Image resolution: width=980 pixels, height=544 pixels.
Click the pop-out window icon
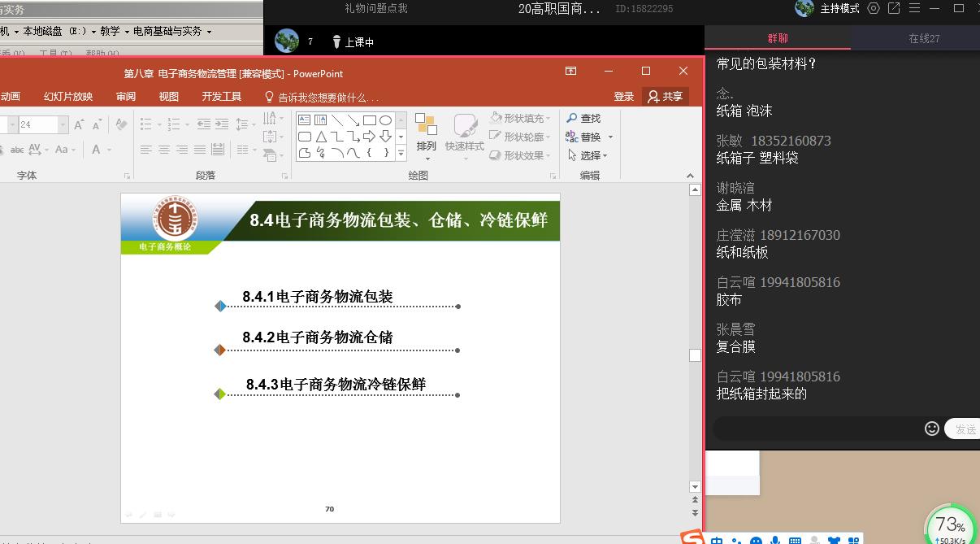894,9
